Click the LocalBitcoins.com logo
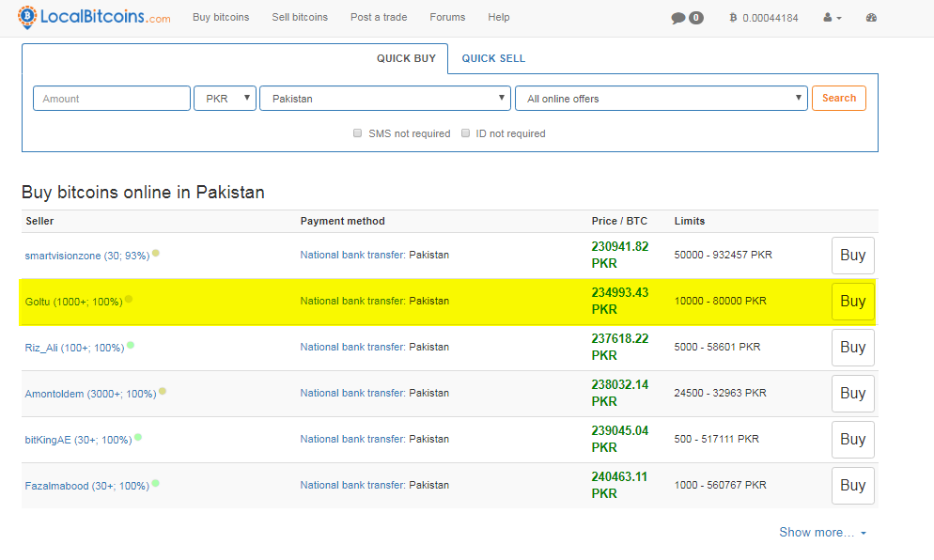Image resolution: width=934 pixels, height=560 pixels. pos(94,17)
